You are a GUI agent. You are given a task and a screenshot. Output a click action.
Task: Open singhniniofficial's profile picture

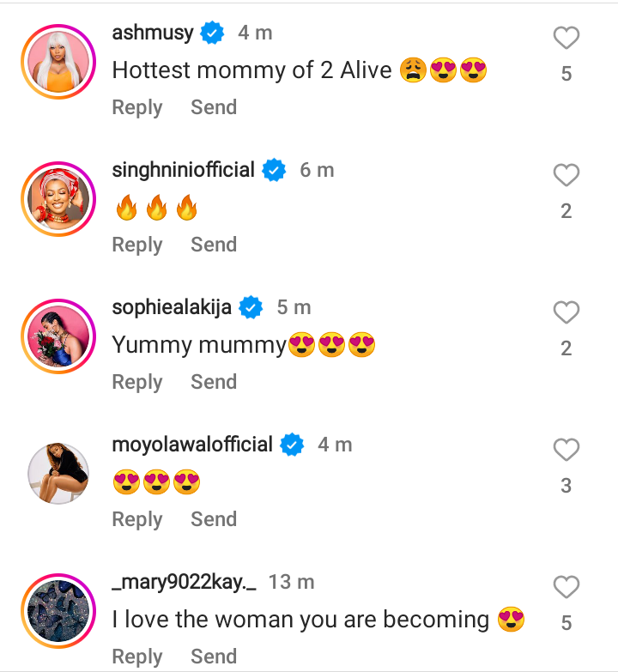pyautogui.click(x=58, y=198)
